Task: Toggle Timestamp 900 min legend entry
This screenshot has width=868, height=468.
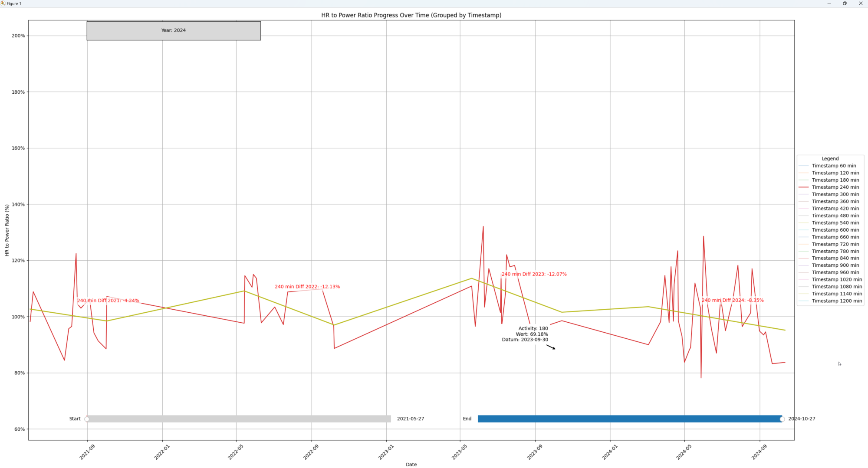Action: point(829,265)
